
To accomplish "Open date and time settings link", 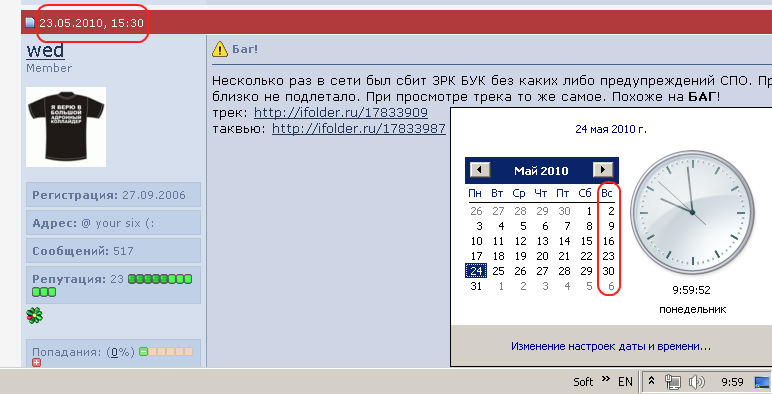I will 611,346.
